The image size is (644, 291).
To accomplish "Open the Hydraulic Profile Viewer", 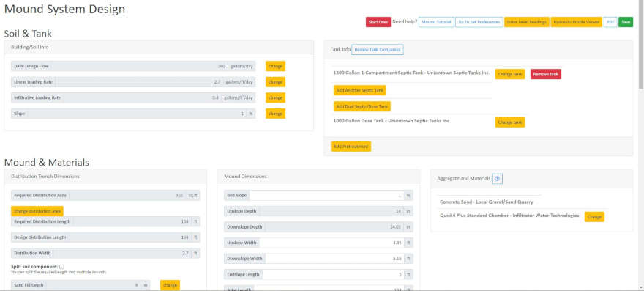I will [576, 22].
